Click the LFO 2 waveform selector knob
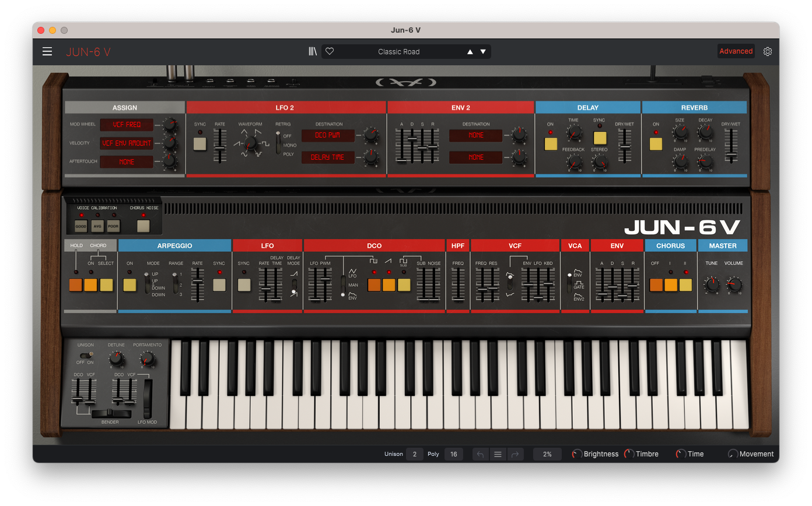812x506 pixels. pyautogui.click(x=250, y=143)
